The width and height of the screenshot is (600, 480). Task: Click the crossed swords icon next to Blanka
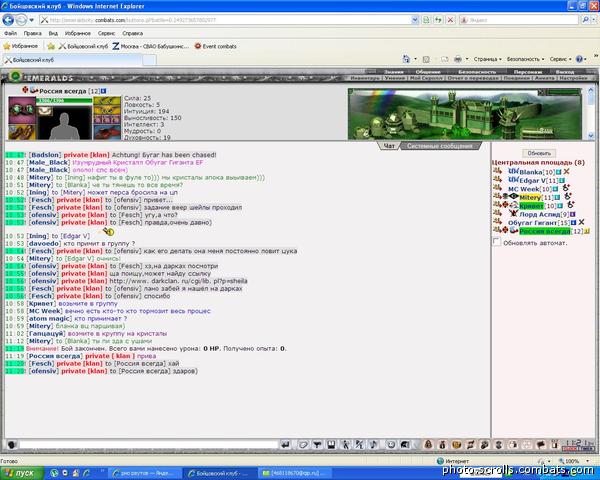(x=566, y=172)
